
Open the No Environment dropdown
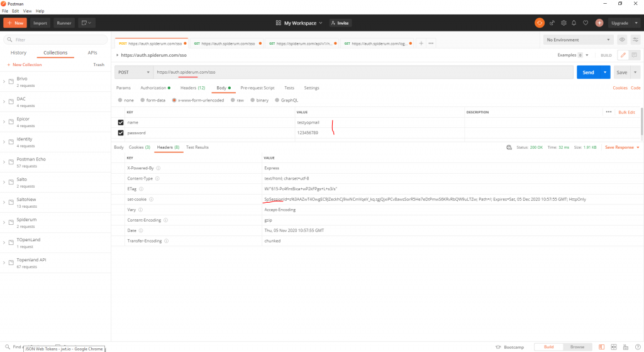point(579,40)
